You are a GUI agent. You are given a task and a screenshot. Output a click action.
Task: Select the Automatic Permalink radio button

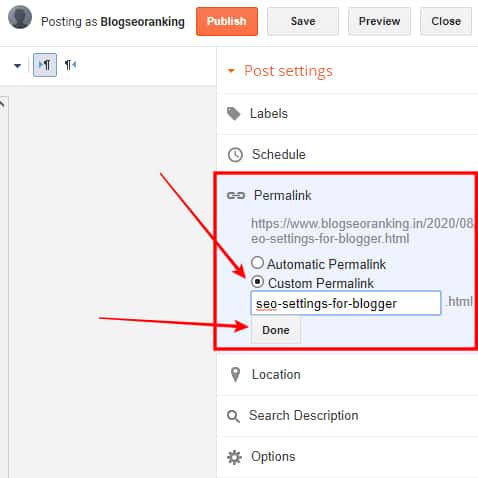pyautogui.click(x=257, y=263)
